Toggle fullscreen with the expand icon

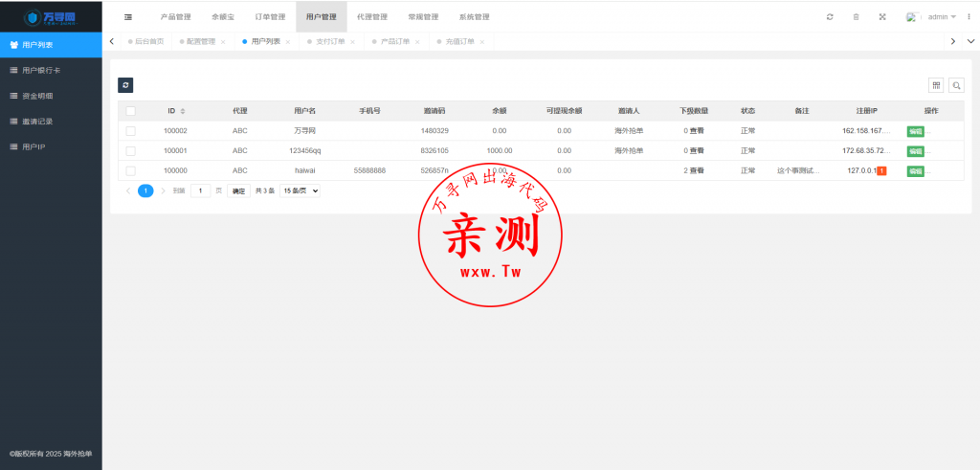coord(882,17)
